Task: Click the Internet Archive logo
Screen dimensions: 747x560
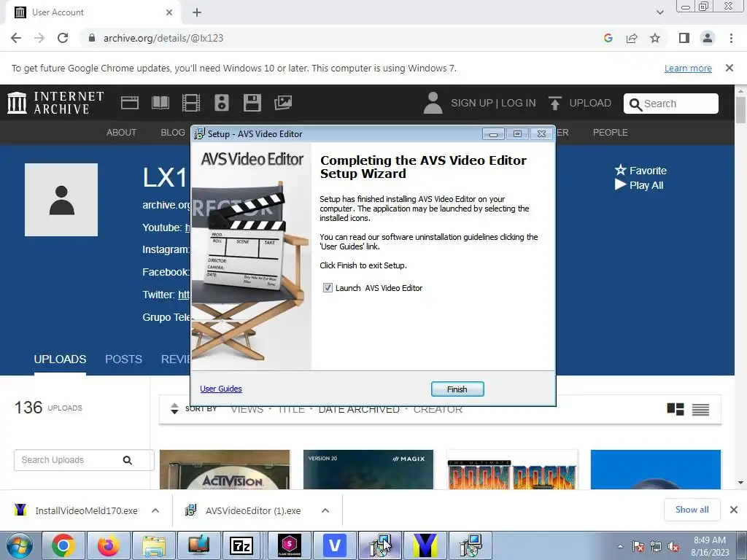Action: (55, 103)
